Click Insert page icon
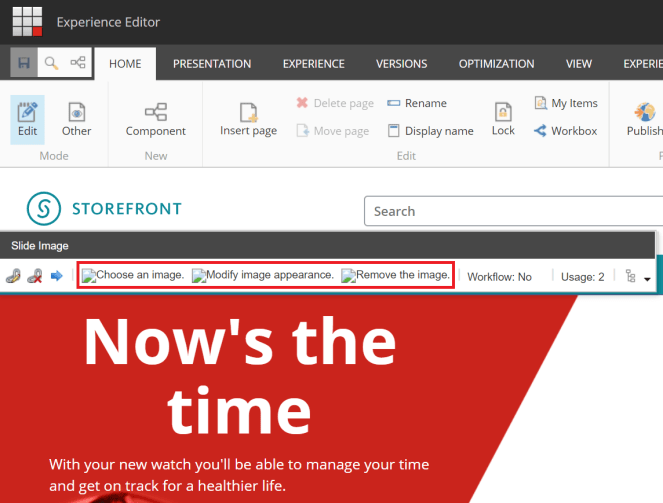663x503 pixels. pos(248,119)
